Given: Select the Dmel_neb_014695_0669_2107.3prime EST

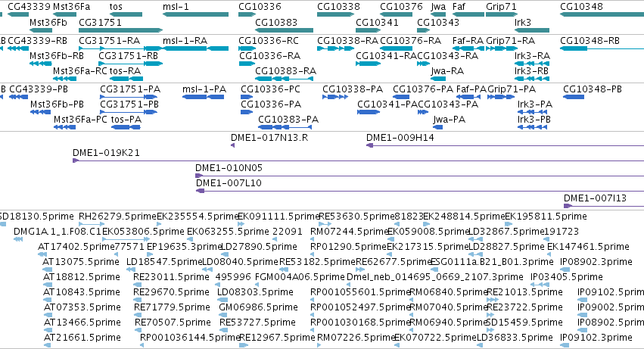Looking at the screenshot, I should point(349,285).
